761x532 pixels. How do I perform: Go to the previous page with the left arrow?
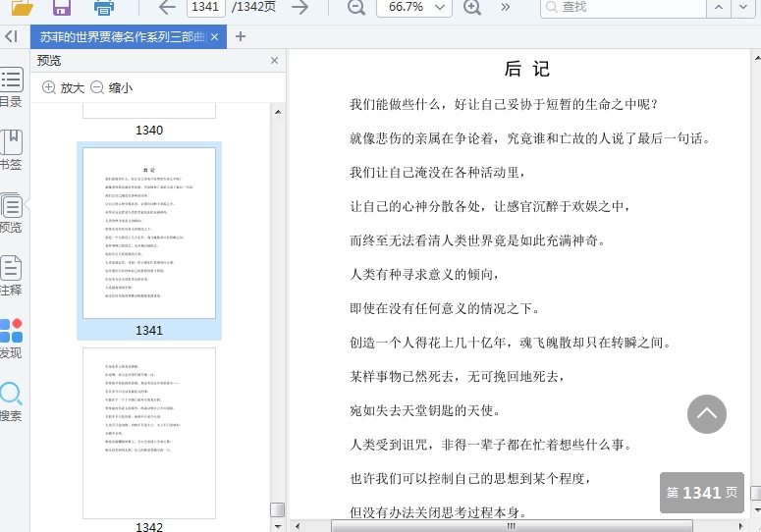(168, 7)
